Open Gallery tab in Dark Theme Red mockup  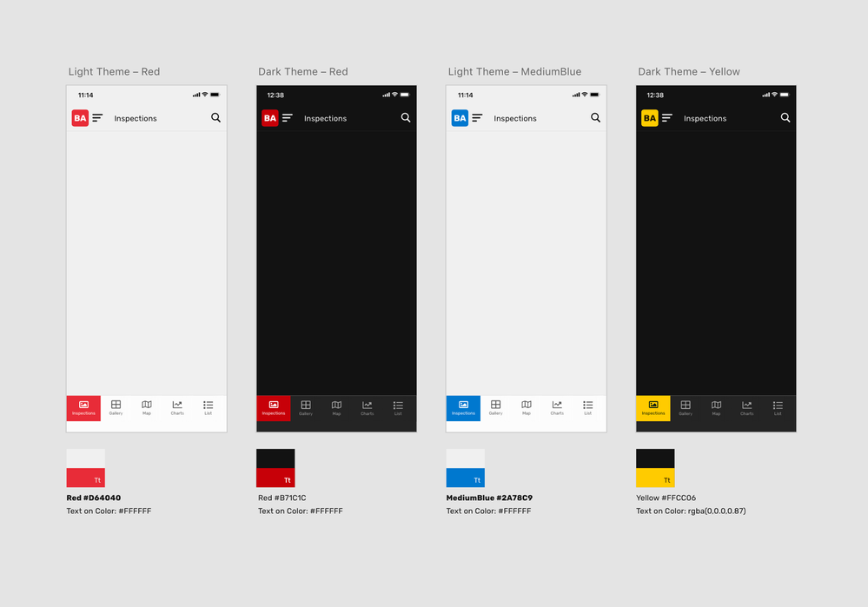click(306, 408)
